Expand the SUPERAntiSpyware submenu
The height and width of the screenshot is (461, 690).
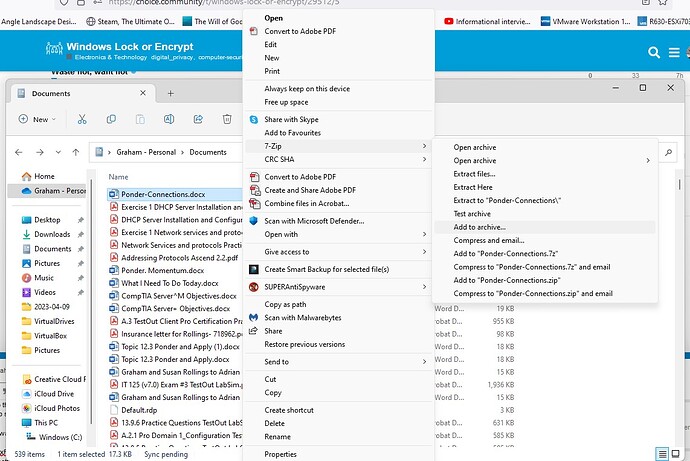(338, 287)
